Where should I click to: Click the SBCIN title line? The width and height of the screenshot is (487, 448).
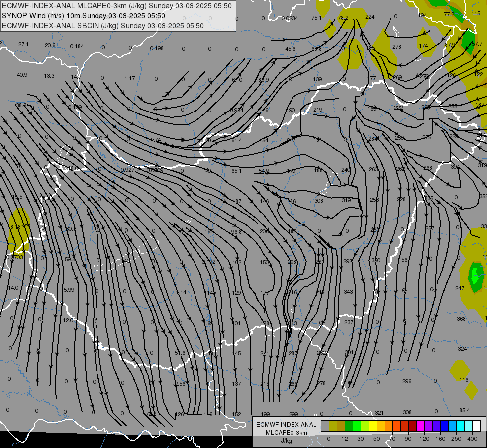pos(103,26)
